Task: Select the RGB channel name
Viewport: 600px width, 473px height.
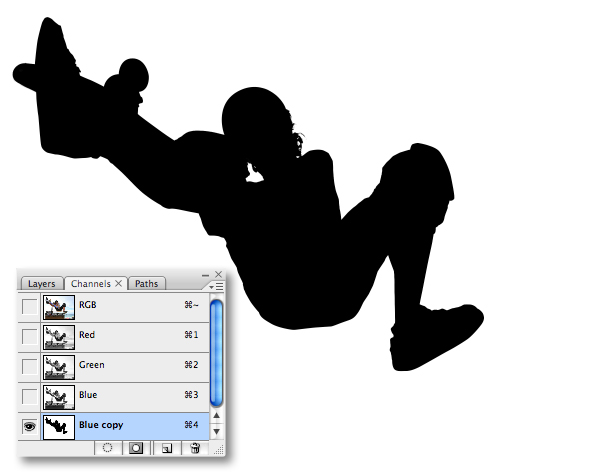Action: pos(88,305)
